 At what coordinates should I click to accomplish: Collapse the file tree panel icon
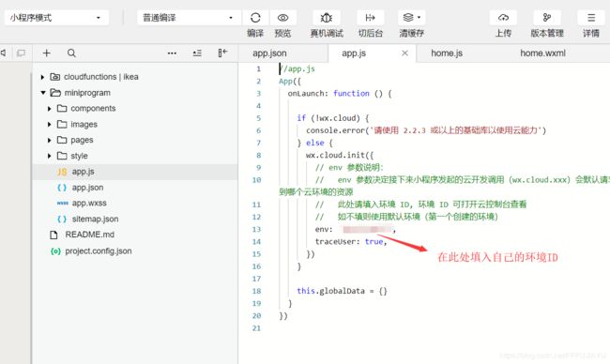click(222, 53)
